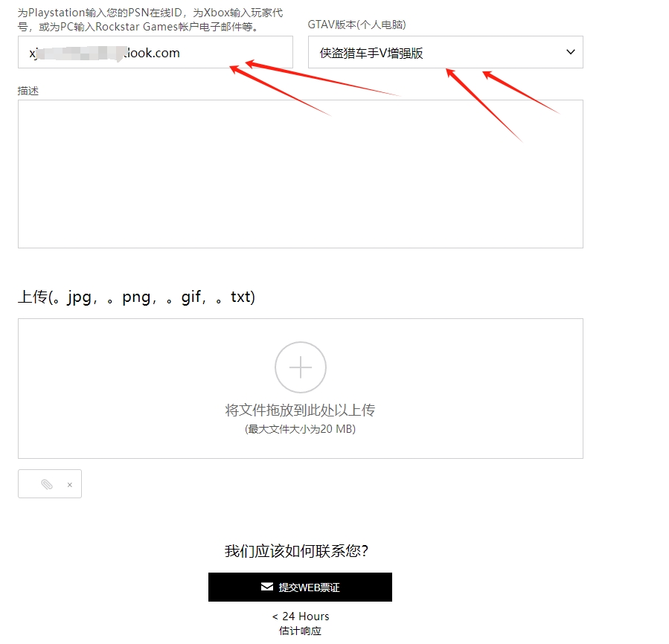
Task: Remove the attachment with the x icon
Action: tap(69, 485)
